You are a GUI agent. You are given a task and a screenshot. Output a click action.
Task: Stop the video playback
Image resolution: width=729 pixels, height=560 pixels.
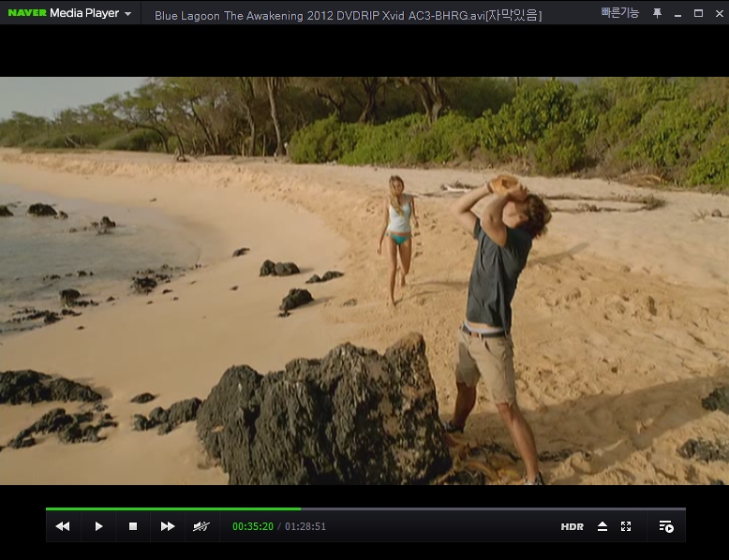(x=133, y=526)
